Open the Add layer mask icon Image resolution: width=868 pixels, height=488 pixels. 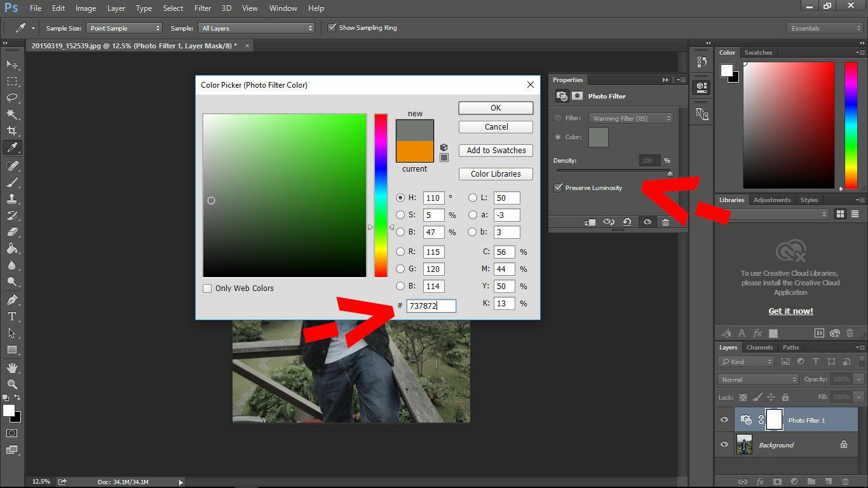coord(776,481)
